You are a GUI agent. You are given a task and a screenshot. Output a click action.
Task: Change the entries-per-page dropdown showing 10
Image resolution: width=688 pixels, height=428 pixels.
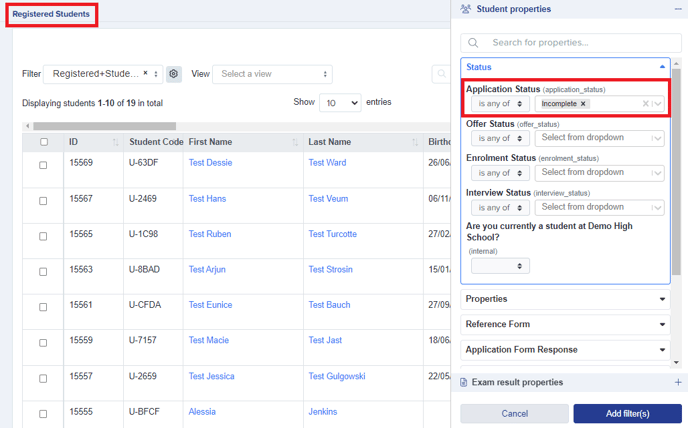[x=340, y=103]
